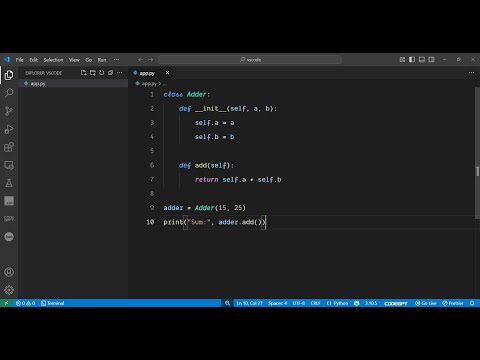Select Python interpreter version 3.10.5
Screen dimensions: 480x360
click(x=371, y=303)
